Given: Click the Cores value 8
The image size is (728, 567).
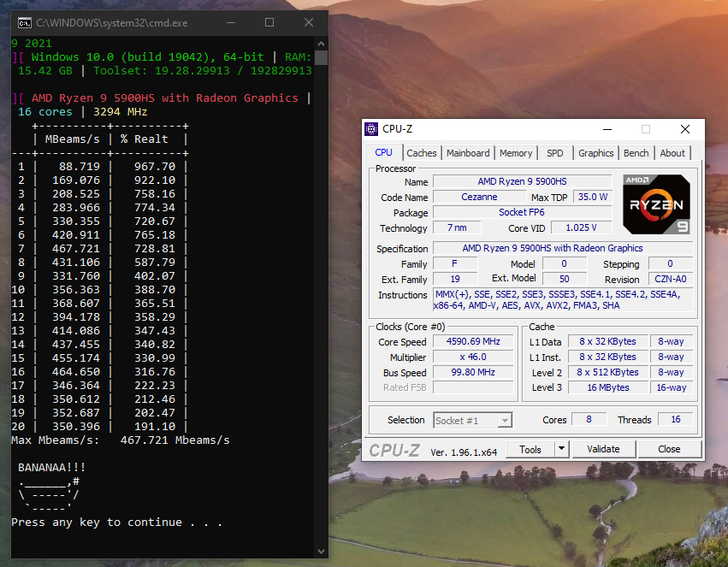Looking at the screenshot, I should [589, 419].
